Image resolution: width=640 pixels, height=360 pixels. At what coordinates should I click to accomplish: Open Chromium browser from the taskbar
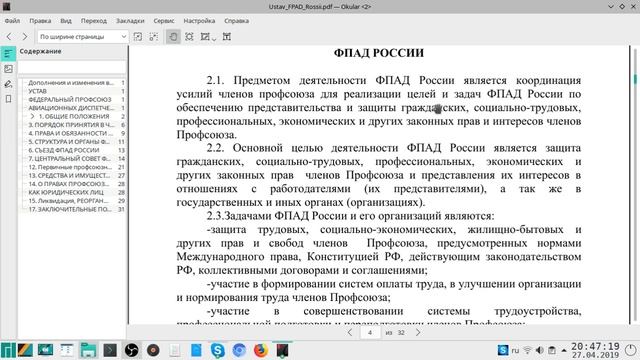point(239,350)
